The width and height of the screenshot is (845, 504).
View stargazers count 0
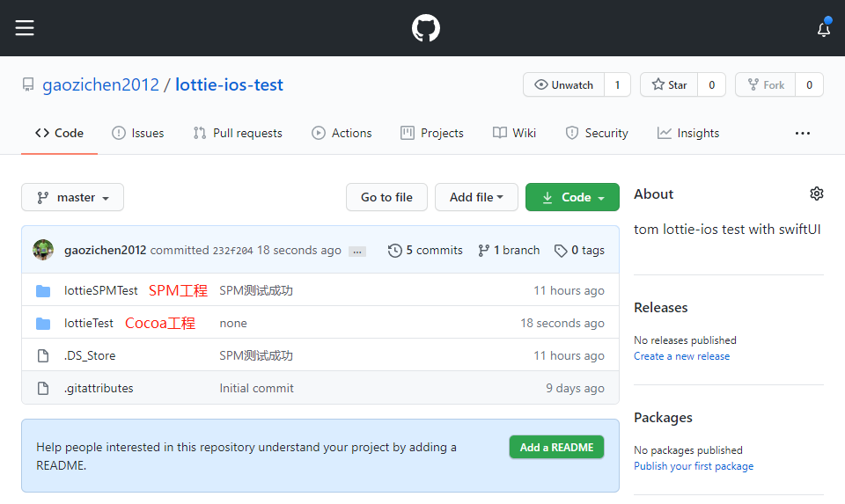pos(711,85)
